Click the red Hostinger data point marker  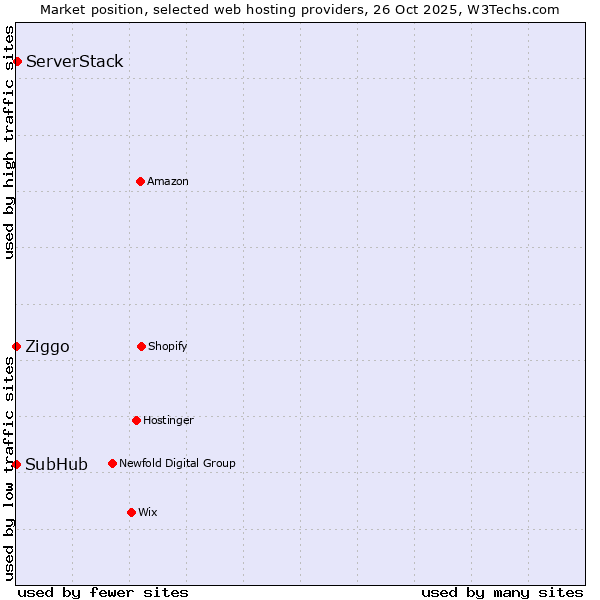click(136, 420)
